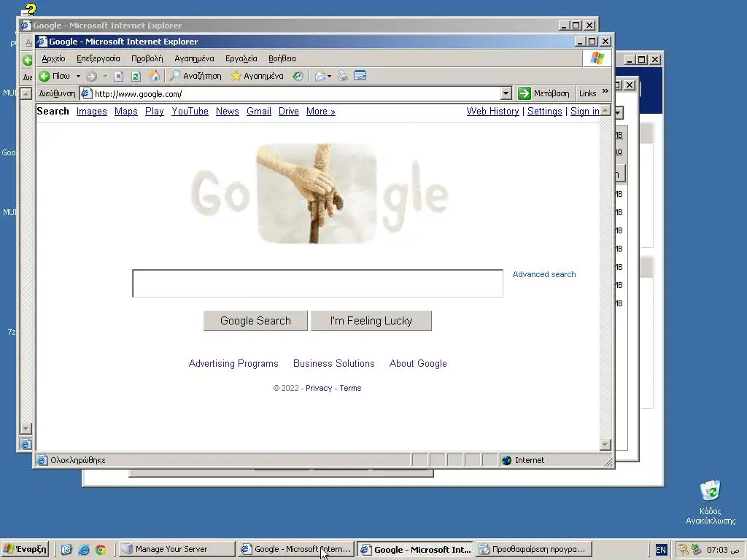The height and width of the screenshot is (560, 747).
Task: Open the Settings link
Action: pyautogui.click(x=544, y=111)
